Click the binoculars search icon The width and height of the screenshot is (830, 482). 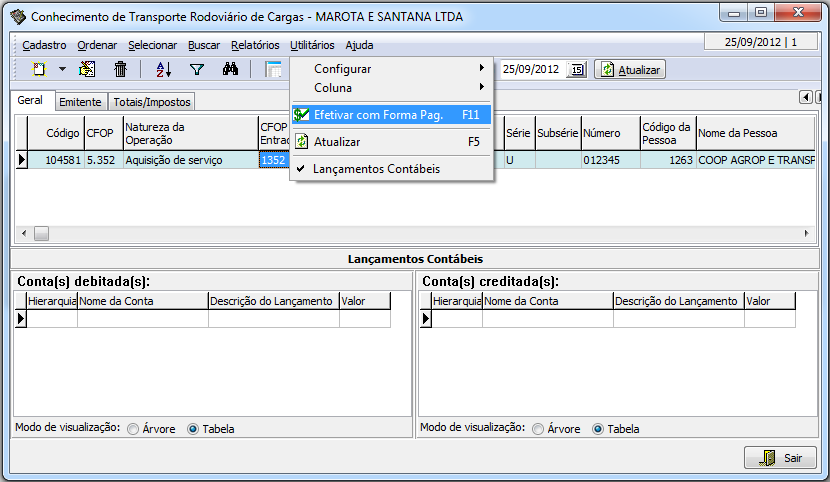tap(230, 69)
